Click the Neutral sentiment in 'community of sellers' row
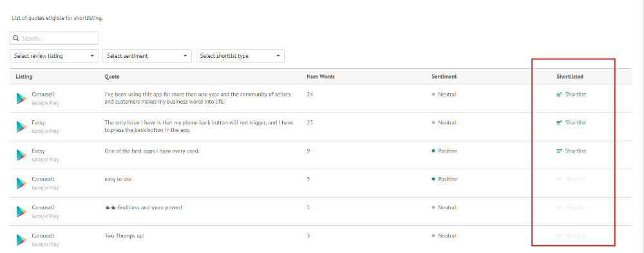644x253 pixels. (x=444, y=95)
